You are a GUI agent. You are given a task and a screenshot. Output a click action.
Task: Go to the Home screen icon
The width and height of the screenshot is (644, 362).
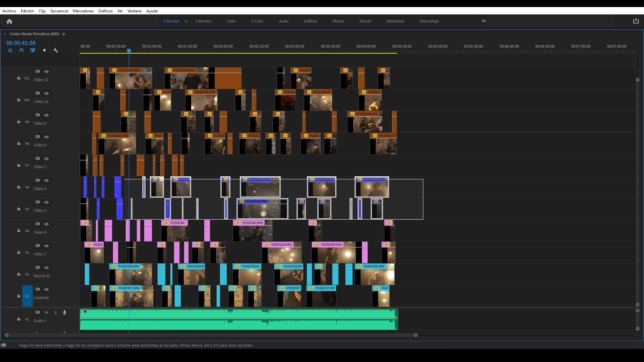(9, 21)
